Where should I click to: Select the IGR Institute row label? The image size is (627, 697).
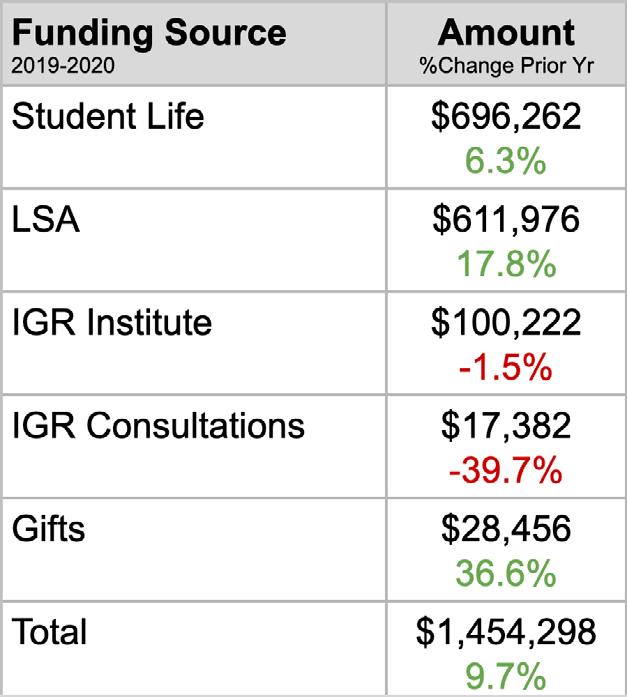point(112,322)
